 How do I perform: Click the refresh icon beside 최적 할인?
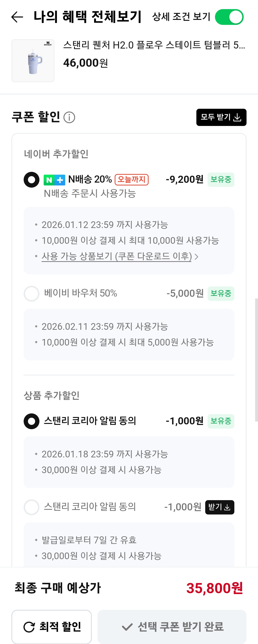click(x=29, y=627)
